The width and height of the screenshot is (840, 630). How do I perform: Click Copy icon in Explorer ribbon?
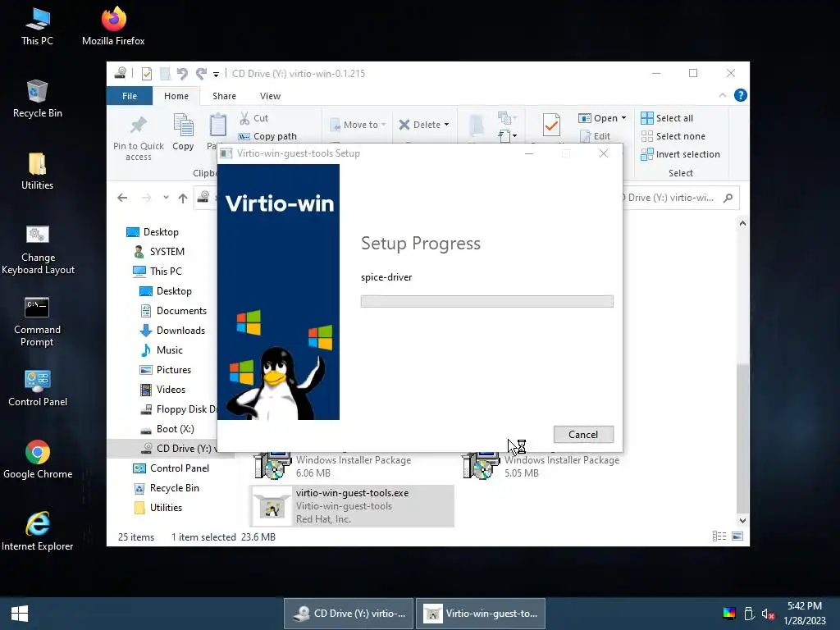pos(183,132)
